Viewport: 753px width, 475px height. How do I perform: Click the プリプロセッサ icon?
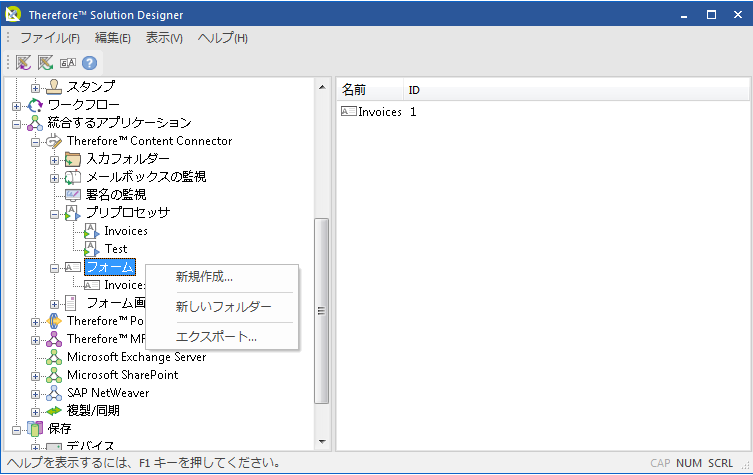click(73, 213)
